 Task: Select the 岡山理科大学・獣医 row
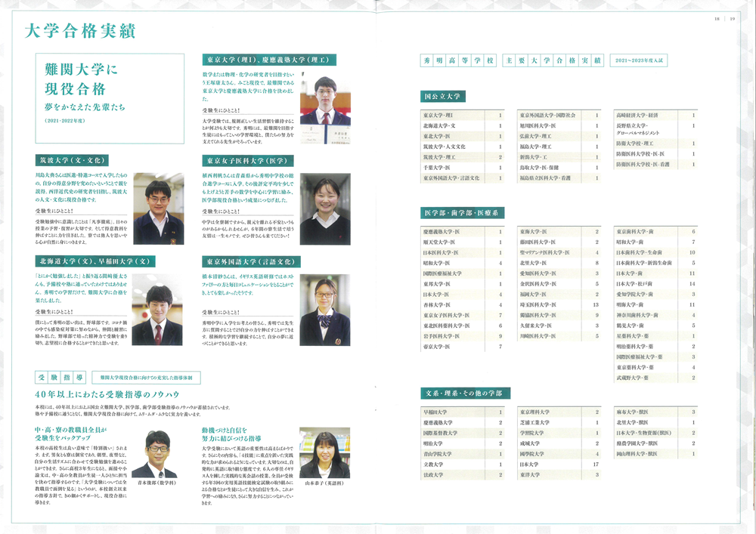click(655, 454)
